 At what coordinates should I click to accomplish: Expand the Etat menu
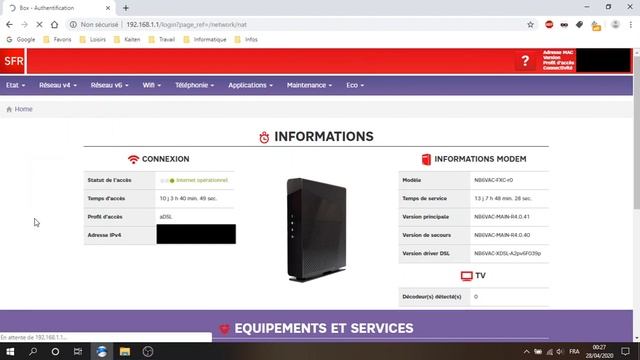pos(16,85)
